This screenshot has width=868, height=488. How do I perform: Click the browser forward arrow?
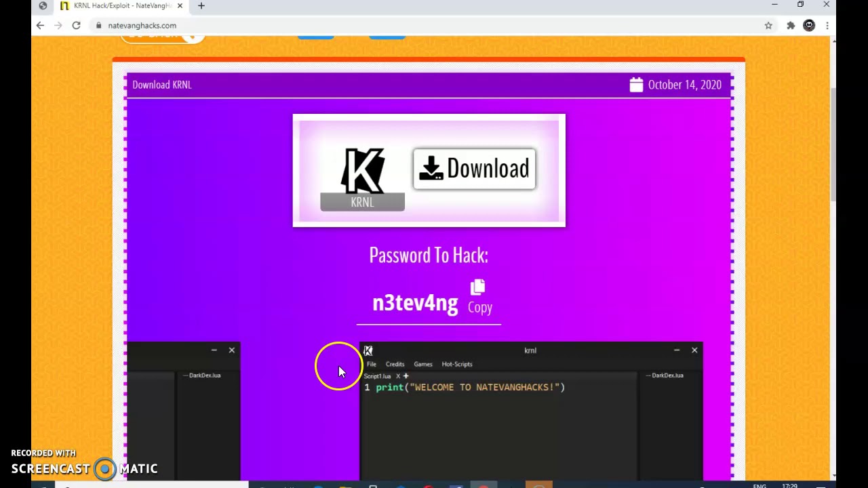58,25
